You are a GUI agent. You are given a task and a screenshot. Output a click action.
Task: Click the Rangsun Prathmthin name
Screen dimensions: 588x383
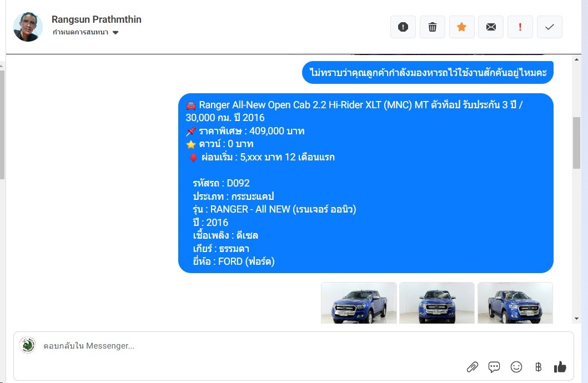click(x=97, y=19)
